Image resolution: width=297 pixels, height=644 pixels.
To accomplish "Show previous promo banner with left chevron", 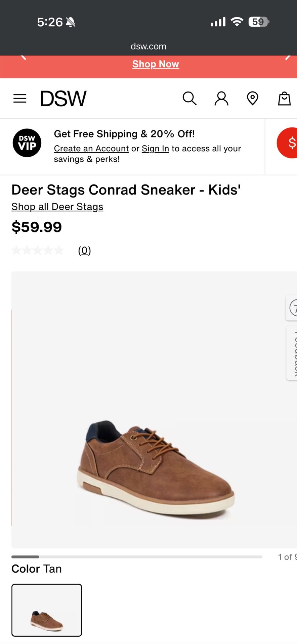I will pos(23,58).
